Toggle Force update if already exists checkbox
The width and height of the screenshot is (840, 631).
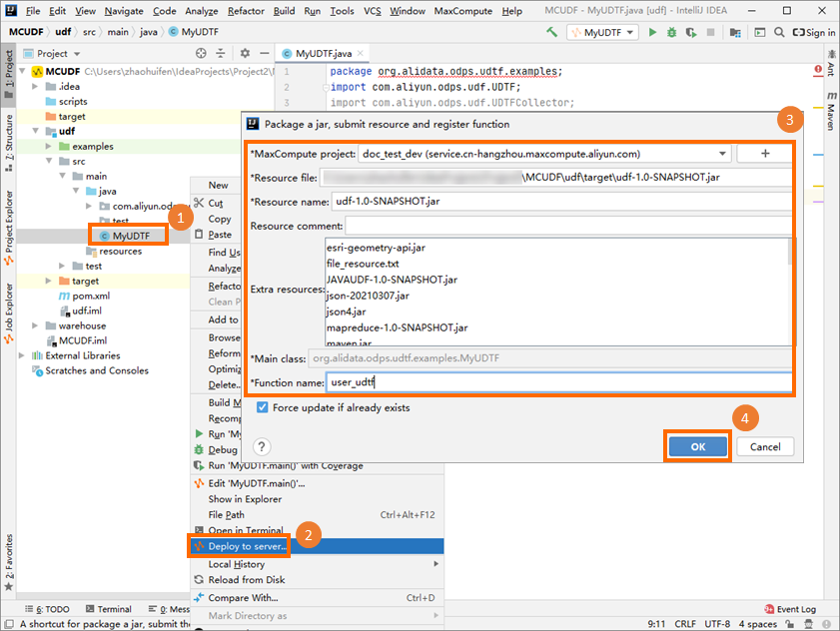262,407
